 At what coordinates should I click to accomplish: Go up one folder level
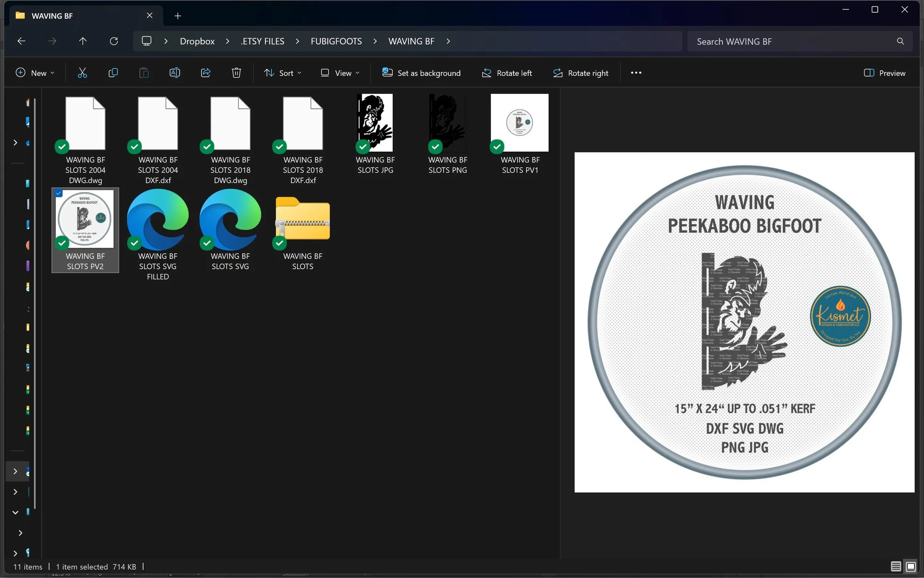(x=83, y=41)
